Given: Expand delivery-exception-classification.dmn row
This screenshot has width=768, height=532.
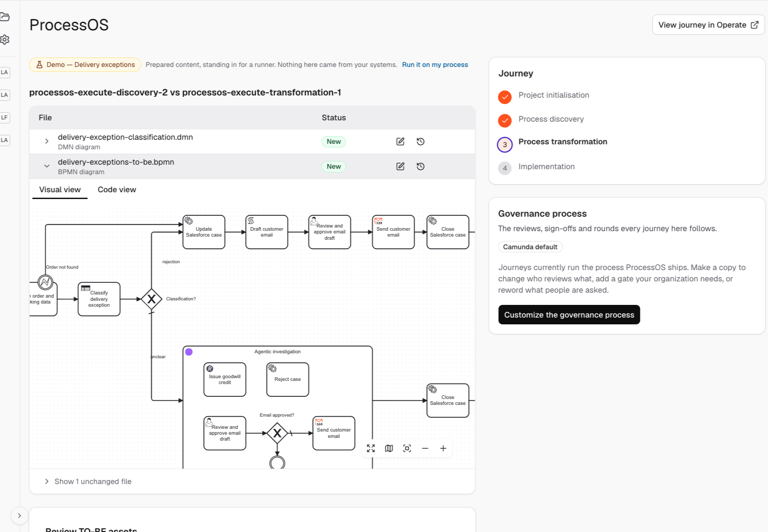Looking at the screenshot, I should tap(47, 142).
